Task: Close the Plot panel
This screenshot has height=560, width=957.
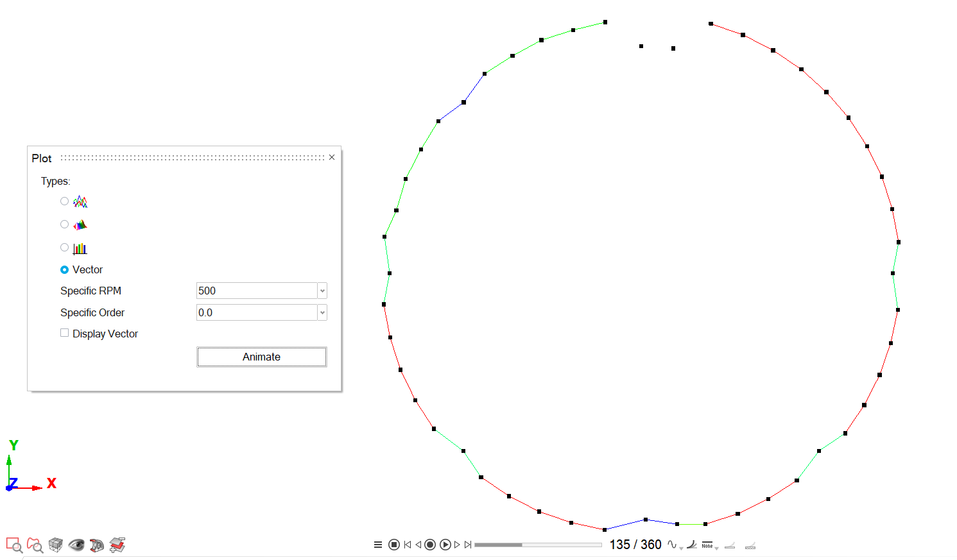Action: (332, 157)
